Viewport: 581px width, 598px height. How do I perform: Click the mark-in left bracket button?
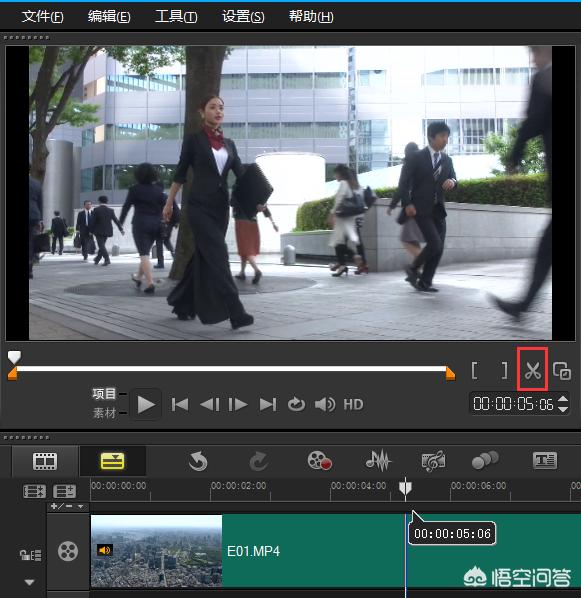point(475,370)
